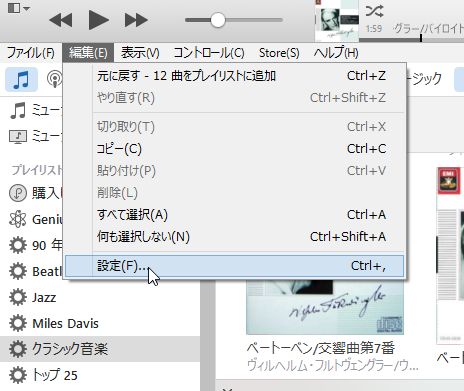The image size is (464, 391).
Task: Select the Genius playlist atom icon
Action: click(x=18, y=219)
